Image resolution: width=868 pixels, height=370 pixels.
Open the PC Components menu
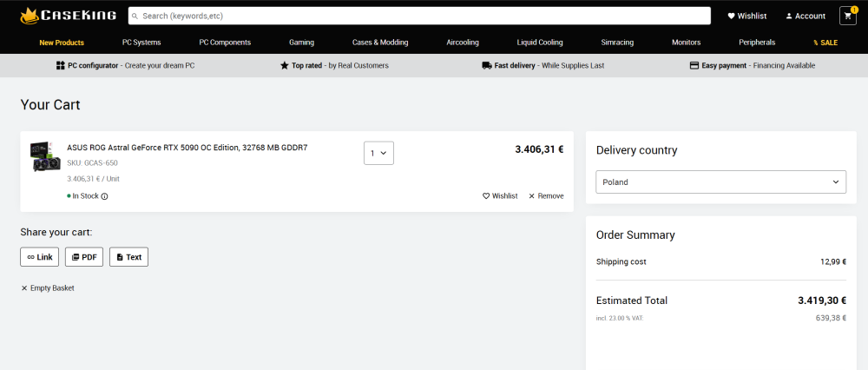click(225, 43)
